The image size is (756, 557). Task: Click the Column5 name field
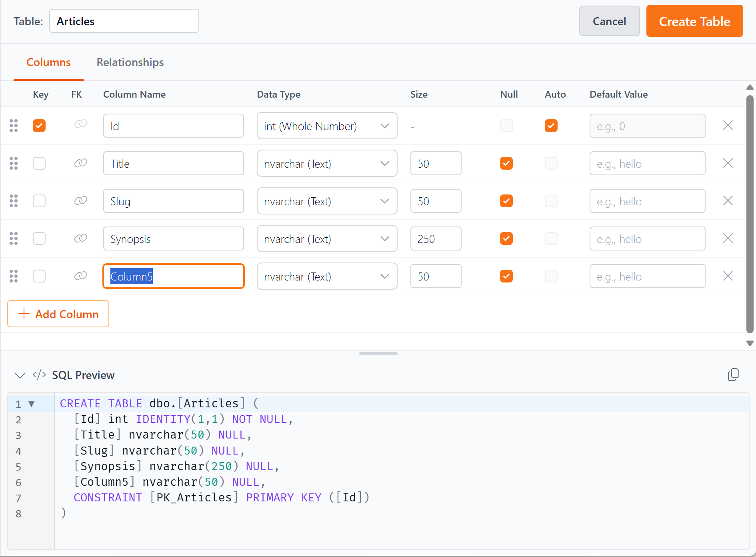[x=174, y=276]
